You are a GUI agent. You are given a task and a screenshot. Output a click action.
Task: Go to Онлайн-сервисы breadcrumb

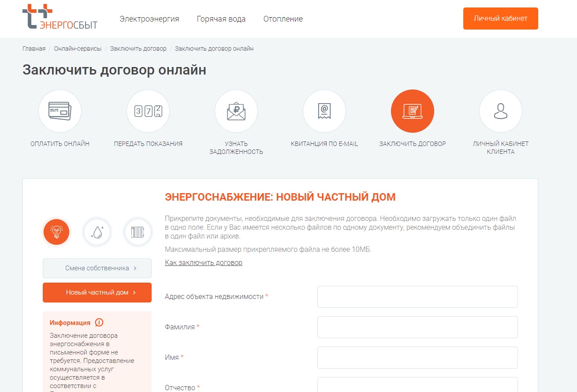pos(78,49)
